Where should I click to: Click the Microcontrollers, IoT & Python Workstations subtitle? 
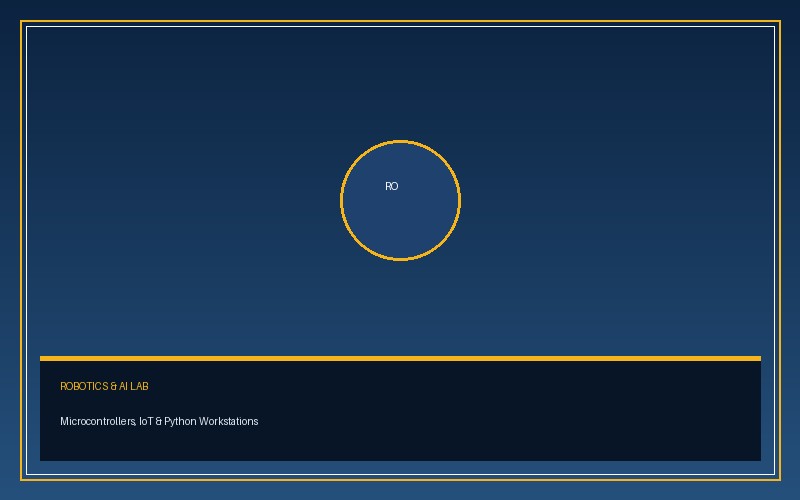click(159, 421)
